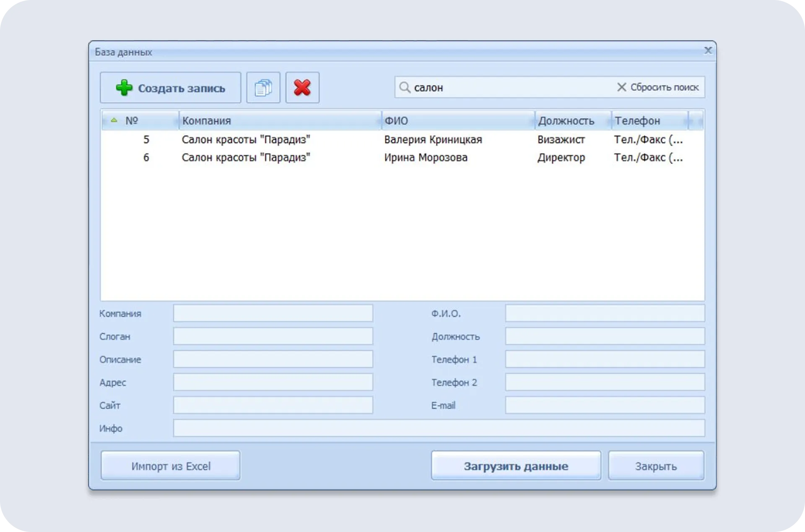Focus the Слоган input field

point(273,336)
